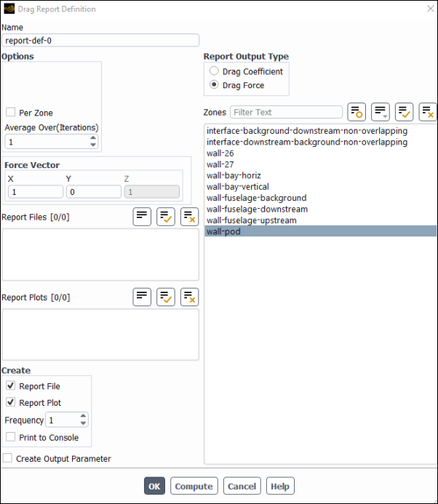The width and height of the screenshot is (438, 504).
Task: Tick Create Output Parameter checkbox
Action: click(7, 458)
